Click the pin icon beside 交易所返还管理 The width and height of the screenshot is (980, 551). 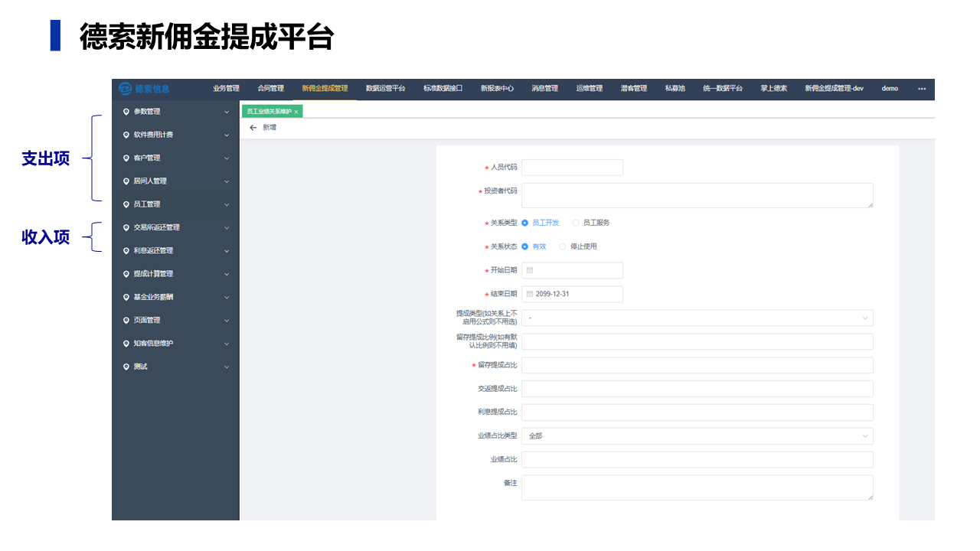point(126,227)
